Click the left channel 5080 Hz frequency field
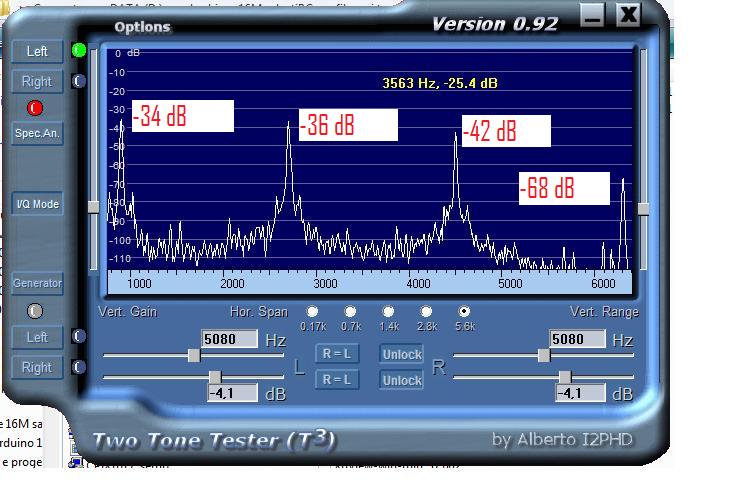This screenshot has width=748, height=484. pyautogui.click(x=229, y=339)
